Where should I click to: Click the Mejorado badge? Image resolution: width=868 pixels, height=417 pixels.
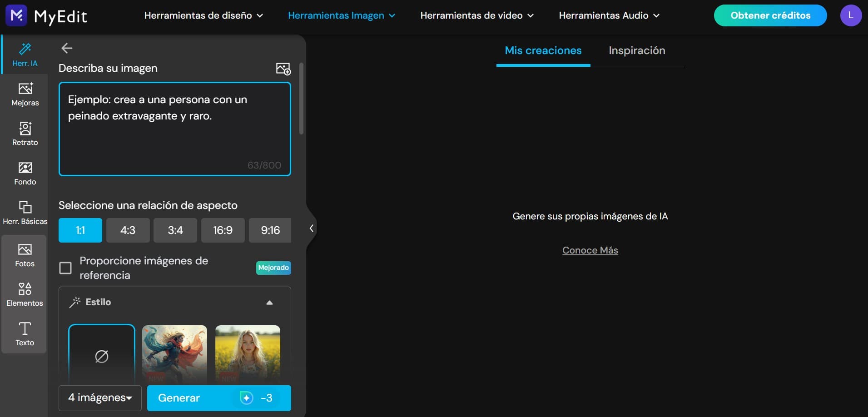(x=273, y=268)
